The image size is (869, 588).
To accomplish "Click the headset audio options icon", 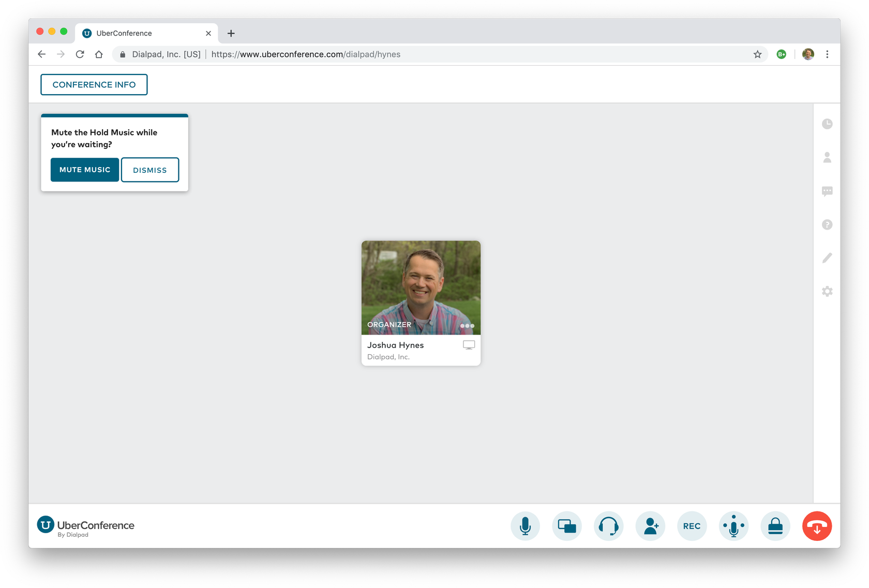I will 609,526.
